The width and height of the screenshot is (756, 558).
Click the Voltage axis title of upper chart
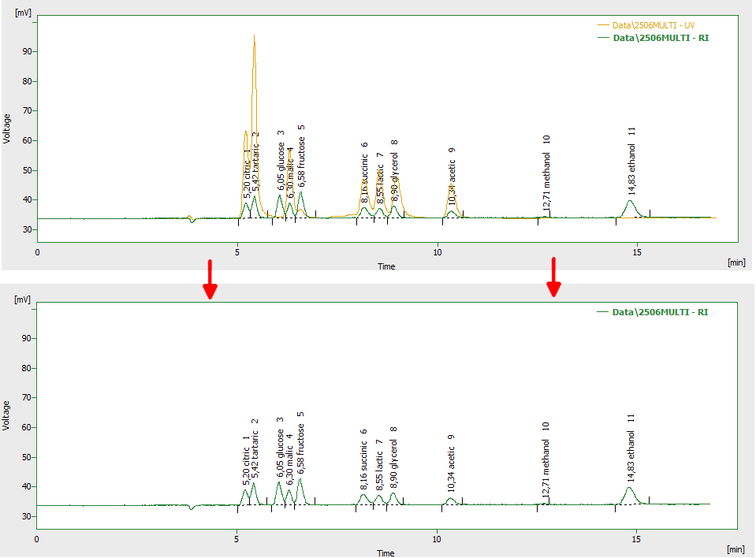[x=7, y=128]
